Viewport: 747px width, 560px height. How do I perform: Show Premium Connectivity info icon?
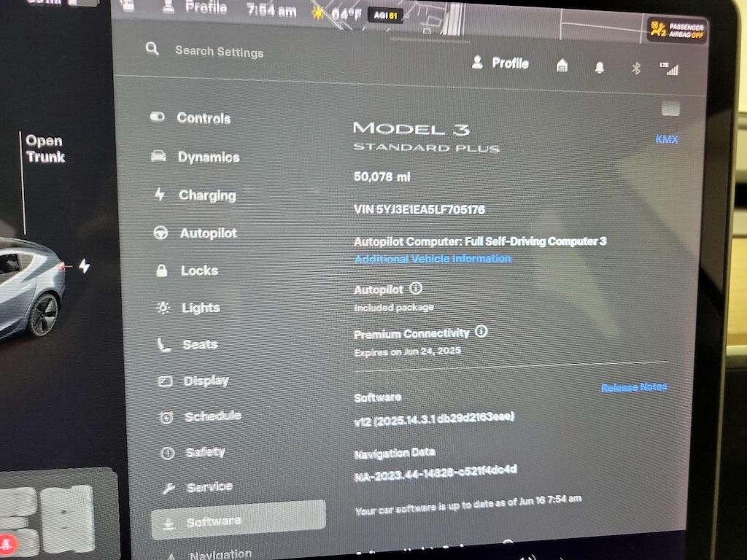click(x=481, y=332)
